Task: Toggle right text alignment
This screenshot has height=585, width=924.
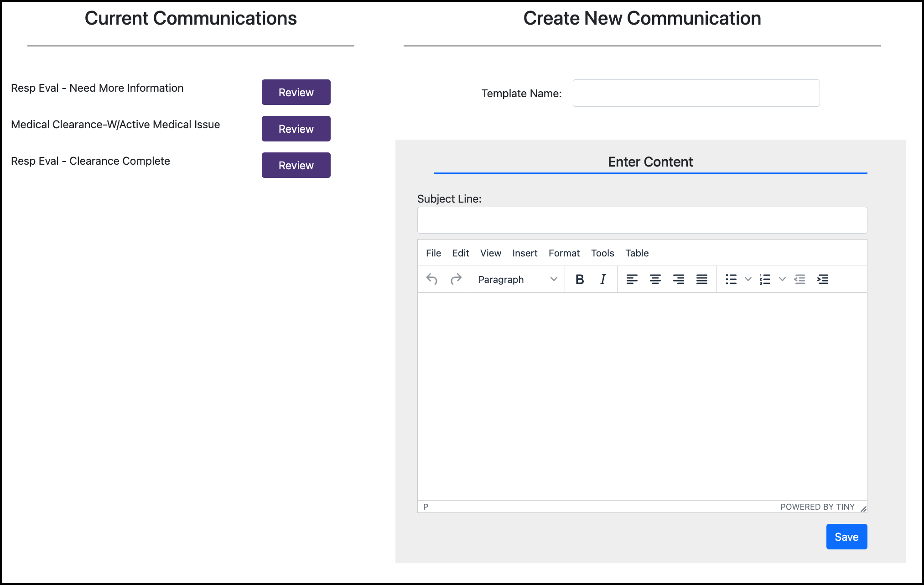Action: (679, 279)
